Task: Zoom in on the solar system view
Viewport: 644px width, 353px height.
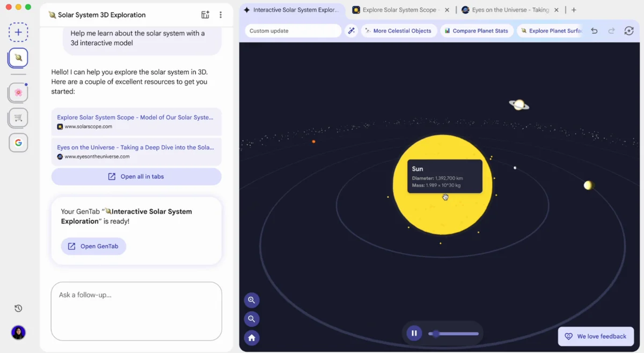Action: tap(252, 300)
